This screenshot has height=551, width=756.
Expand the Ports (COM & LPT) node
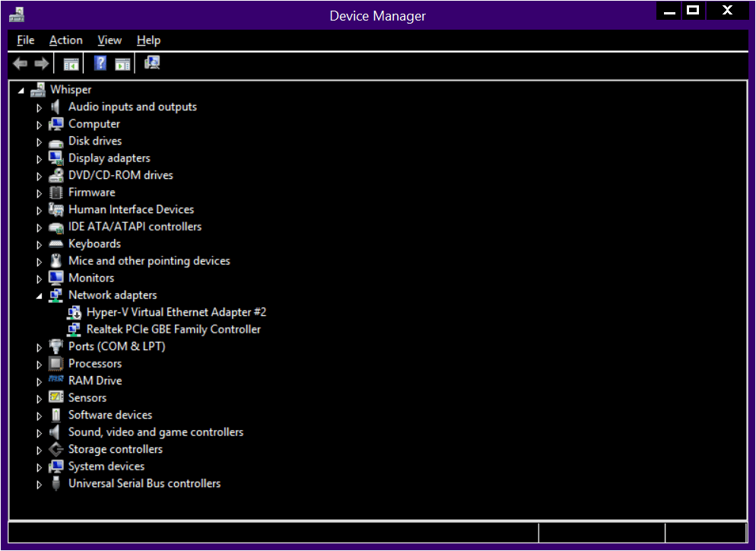click(40, 347)
